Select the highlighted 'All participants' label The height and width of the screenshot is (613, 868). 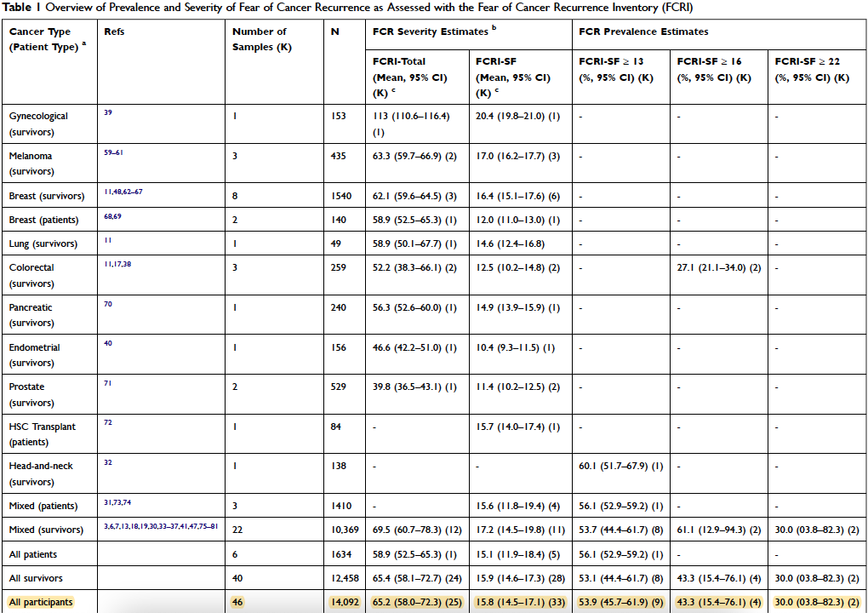click(x=40, y=602)
